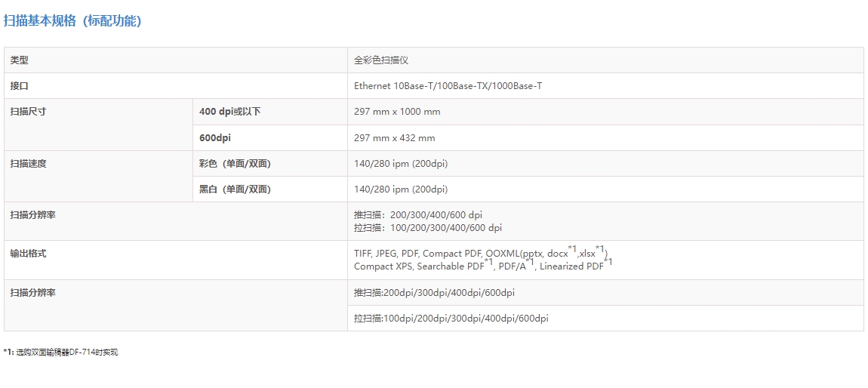Click the 297 mm x 432 mm value
This screenshot has height=388, width=868.
click(394, 138)
